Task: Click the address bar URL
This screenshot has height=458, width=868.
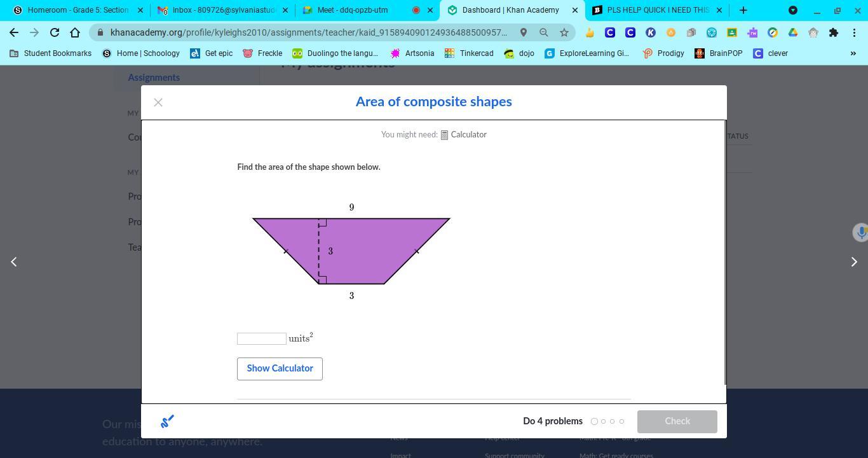Action: click(309, 32)
